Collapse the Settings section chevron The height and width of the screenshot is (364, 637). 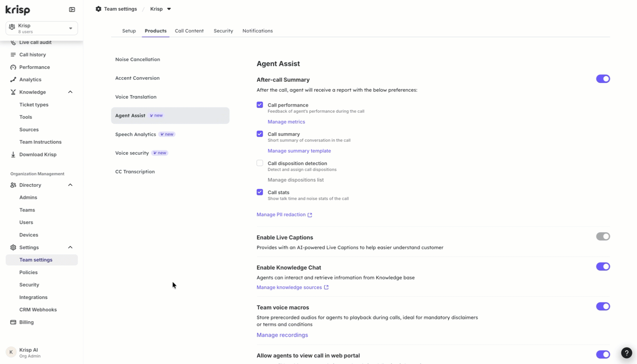(70, 247)
